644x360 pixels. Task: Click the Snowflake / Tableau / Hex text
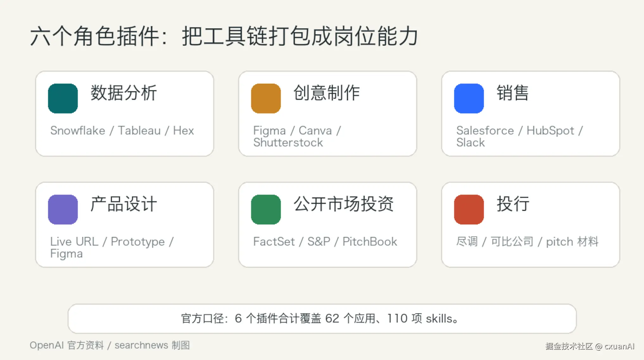[x=122, y=131]
